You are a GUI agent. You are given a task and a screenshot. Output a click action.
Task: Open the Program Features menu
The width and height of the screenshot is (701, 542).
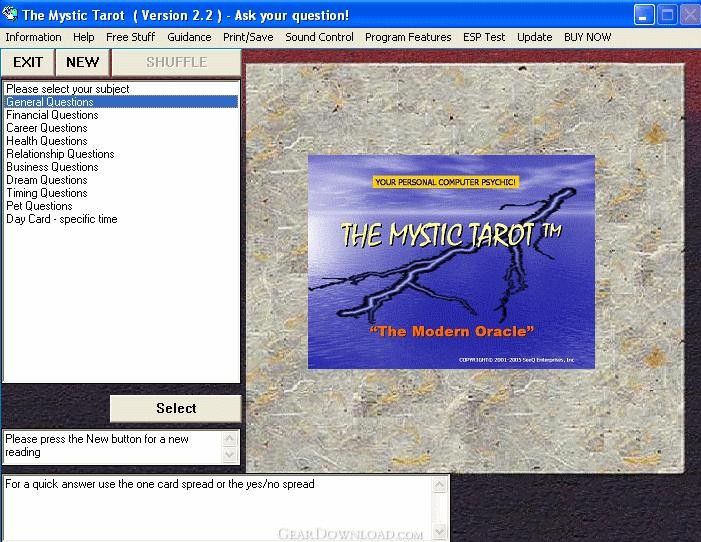point(408,37)
